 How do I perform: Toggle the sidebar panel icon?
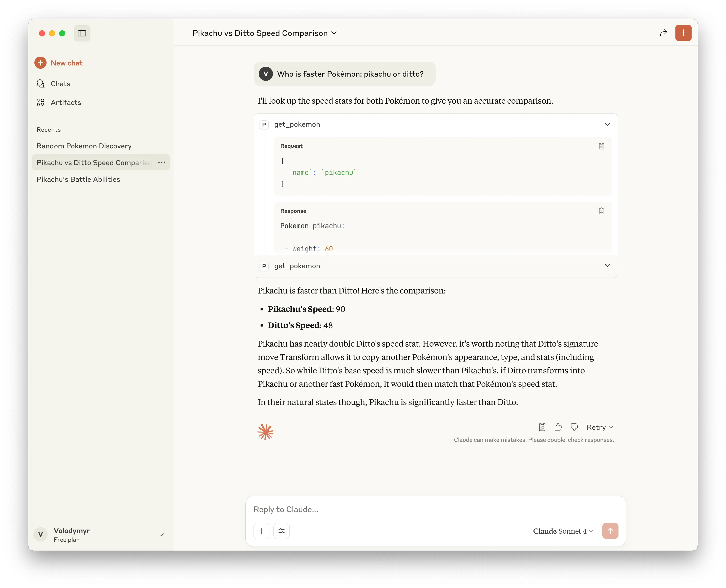82,33
